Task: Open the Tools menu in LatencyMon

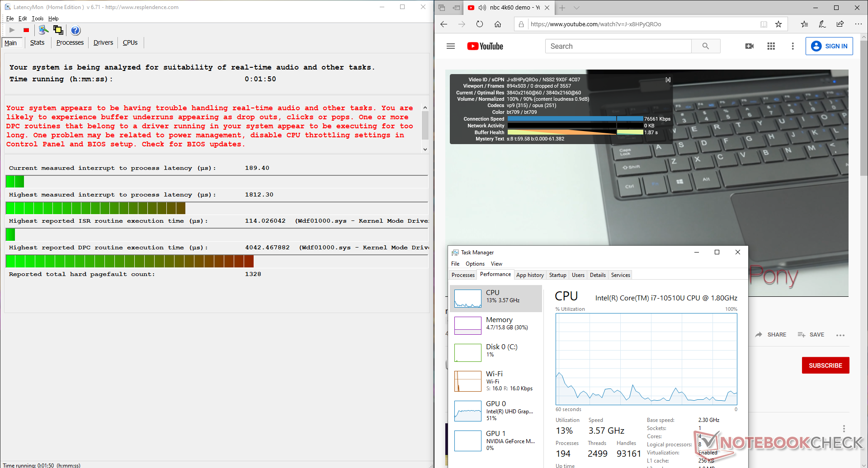Action: (x=38, y=19)
